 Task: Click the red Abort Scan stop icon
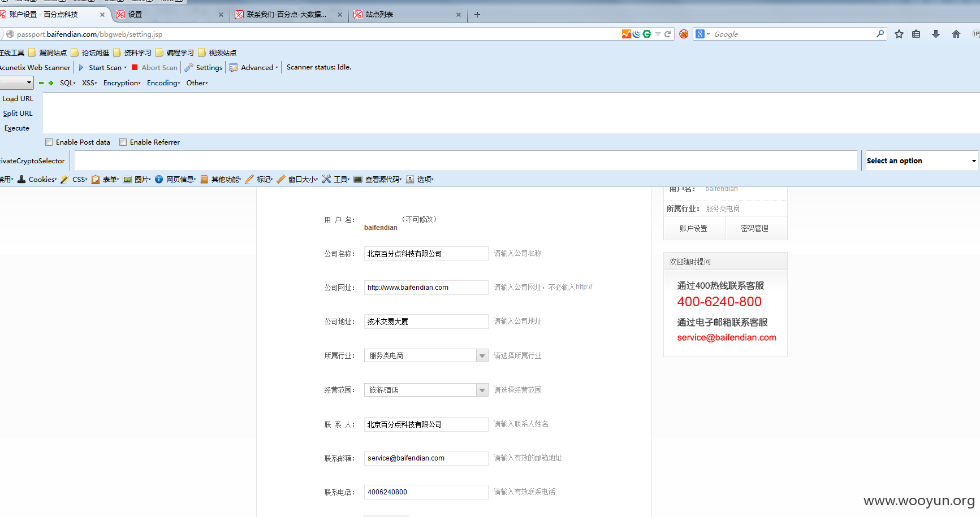point(135,67)
